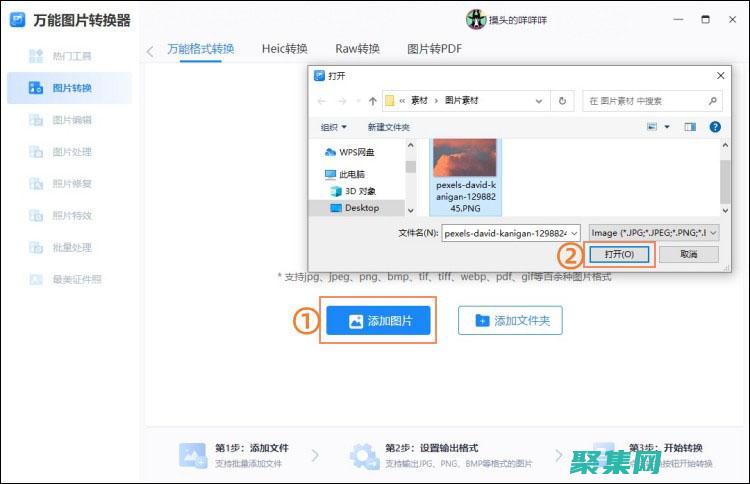Maximize the main application window

coord(705,20)
